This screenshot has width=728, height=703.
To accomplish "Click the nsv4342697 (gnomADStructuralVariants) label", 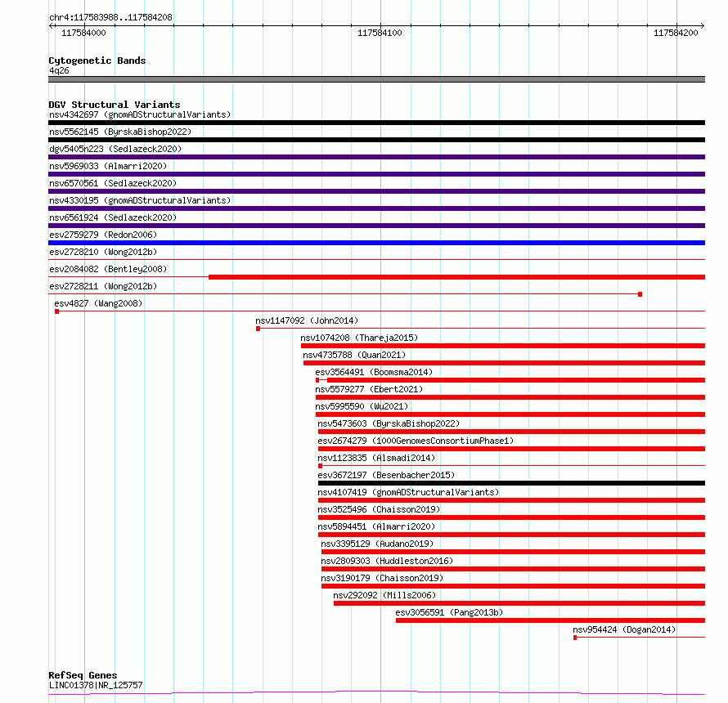I will point(140,114).
